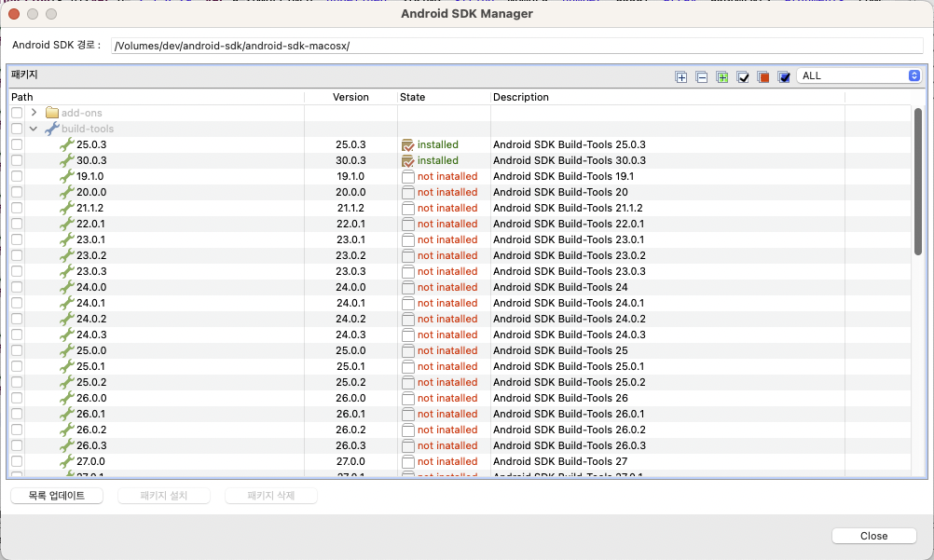The height and width of the screenshot is (560, 934).
Task: Click the wrench icon for 22.0.1
Action: coord(67,224)
